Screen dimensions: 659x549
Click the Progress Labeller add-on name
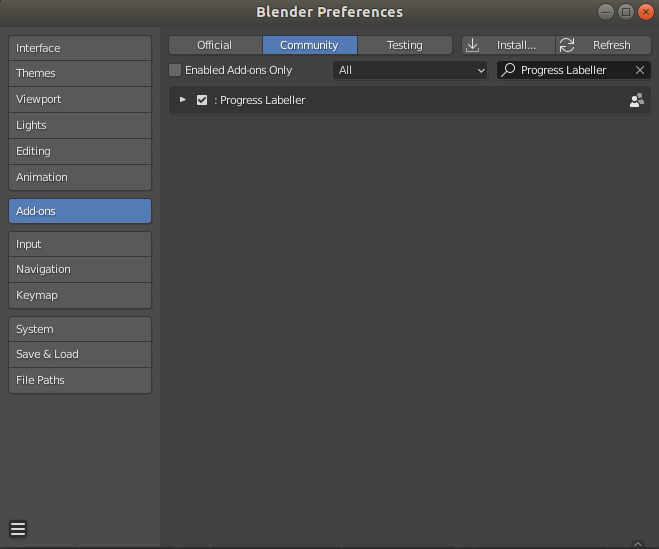263,100
